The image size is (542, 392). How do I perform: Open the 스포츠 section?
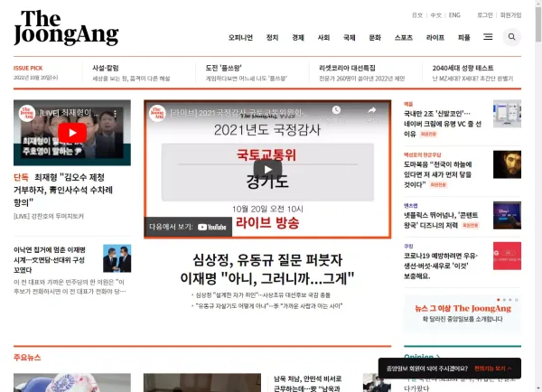tap(404, 37)
